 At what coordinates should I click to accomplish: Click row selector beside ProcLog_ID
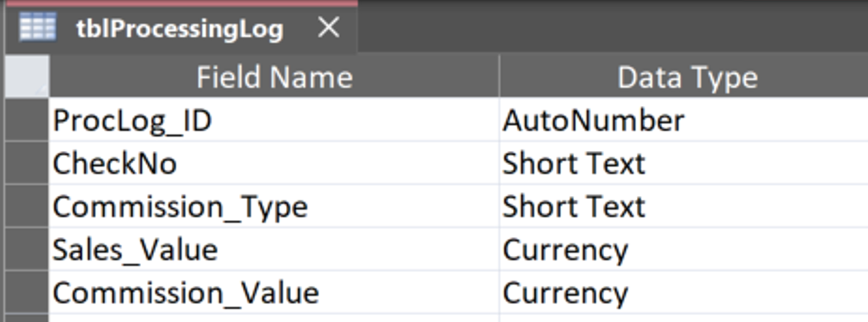point(26,121)
